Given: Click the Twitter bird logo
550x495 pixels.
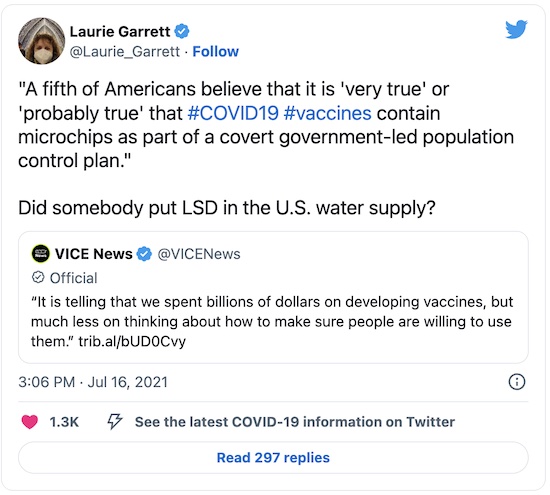Looking at the screenshot, I should [516, 29].
